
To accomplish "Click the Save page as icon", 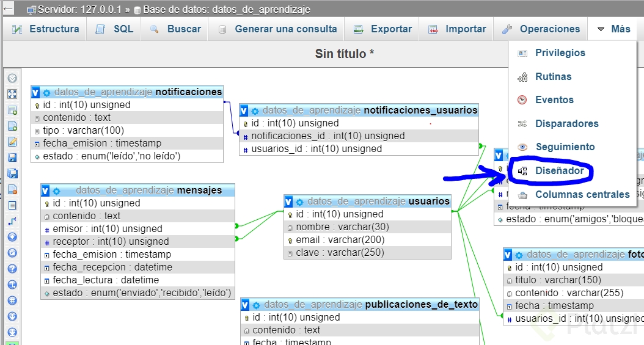I will pos(12,173).
